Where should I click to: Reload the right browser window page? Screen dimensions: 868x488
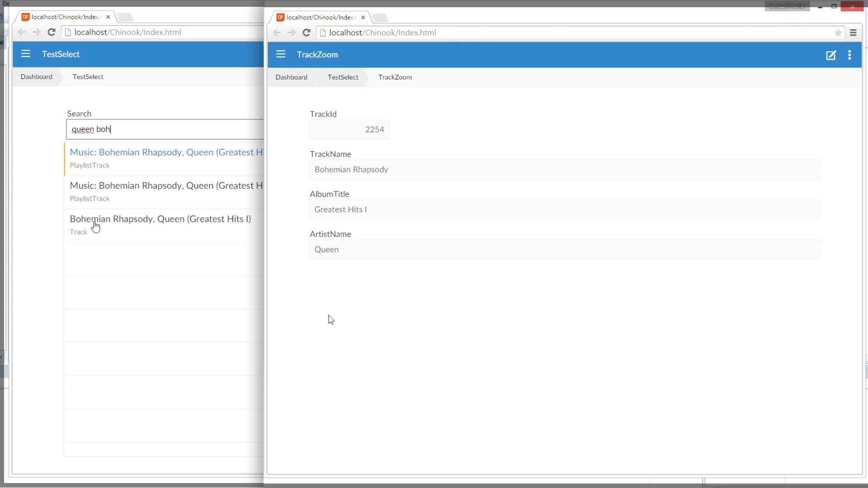click(x=307, y=33)
